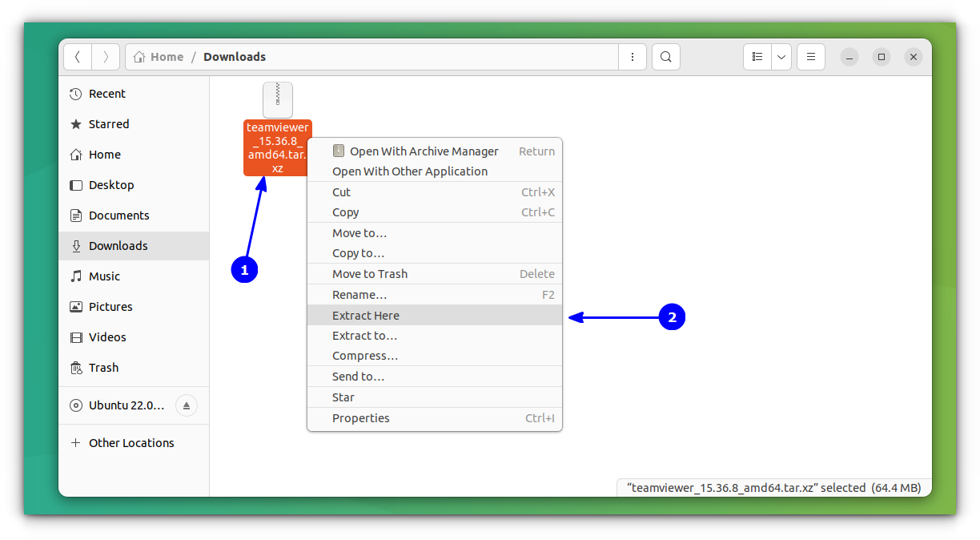Click the Downloads arrow icon in sidebar
The image size is (980, 540).
[x=76, y=246]
